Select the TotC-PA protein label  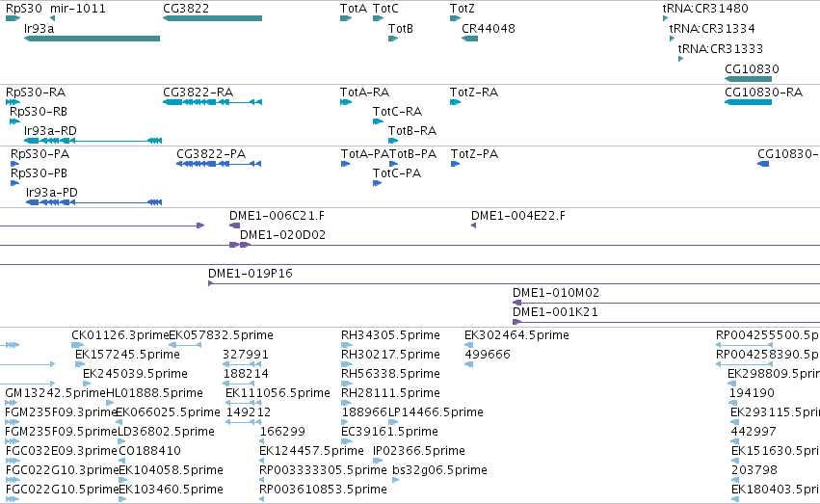pos(397,173)
